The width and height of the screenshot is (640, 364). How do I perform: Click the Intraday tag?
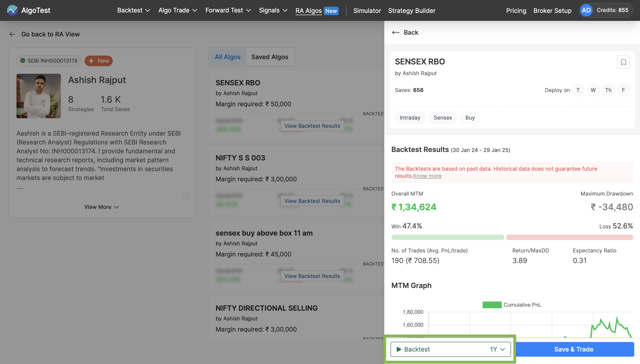[410, 118]
